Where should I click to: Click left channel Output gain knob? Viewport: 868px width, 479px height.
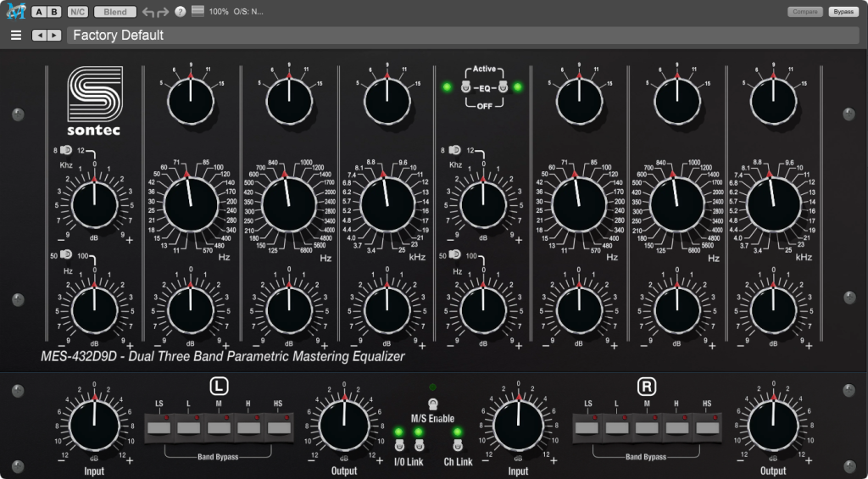click(344, 426)
